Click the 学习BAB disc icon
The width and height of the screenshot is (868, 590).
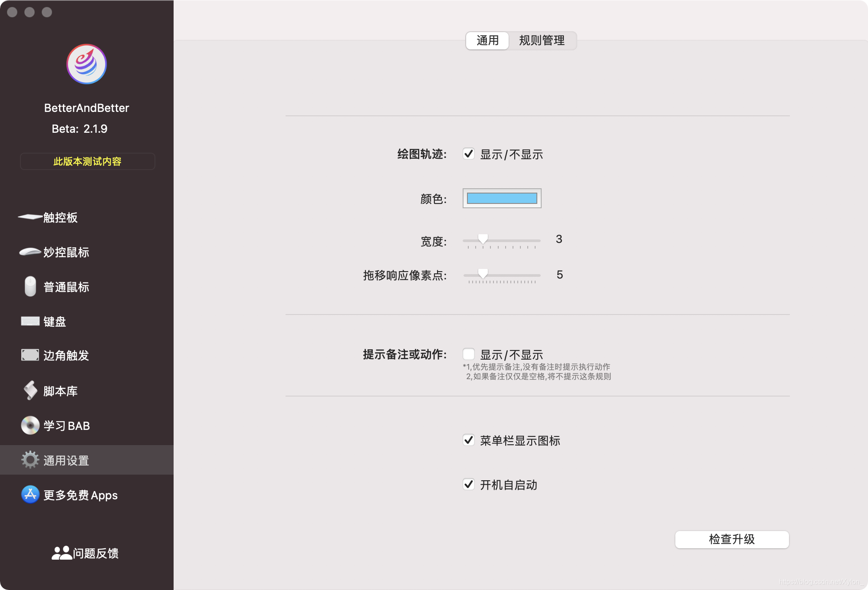coord(30,425)
